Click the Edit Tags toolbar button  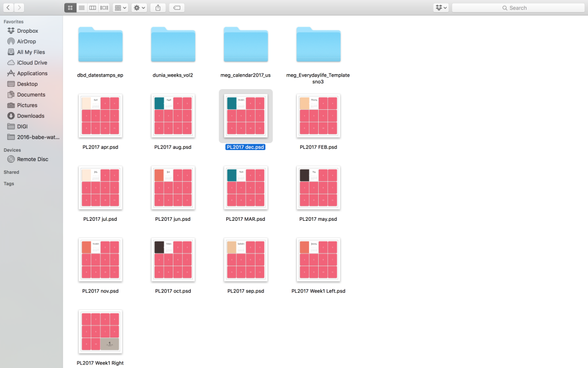(177, 7)
